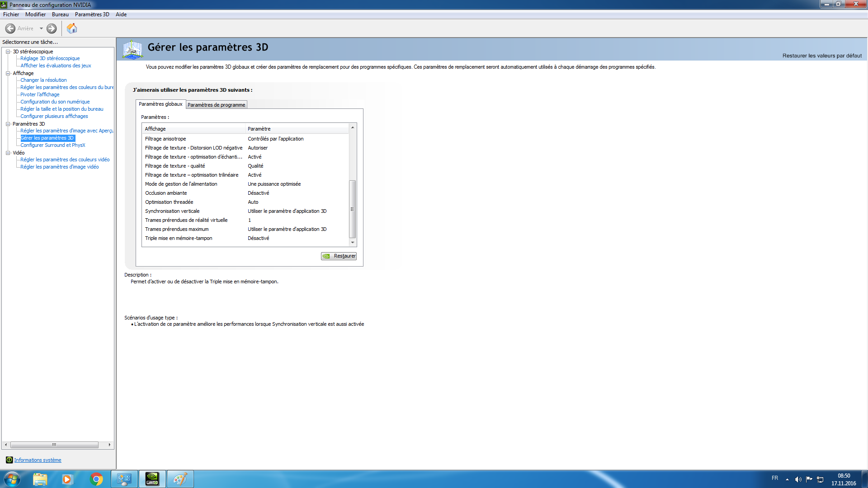Click the forward navigation arrow icon
Viewport: 868px width, 488px height.
click(x=52, y=28)
